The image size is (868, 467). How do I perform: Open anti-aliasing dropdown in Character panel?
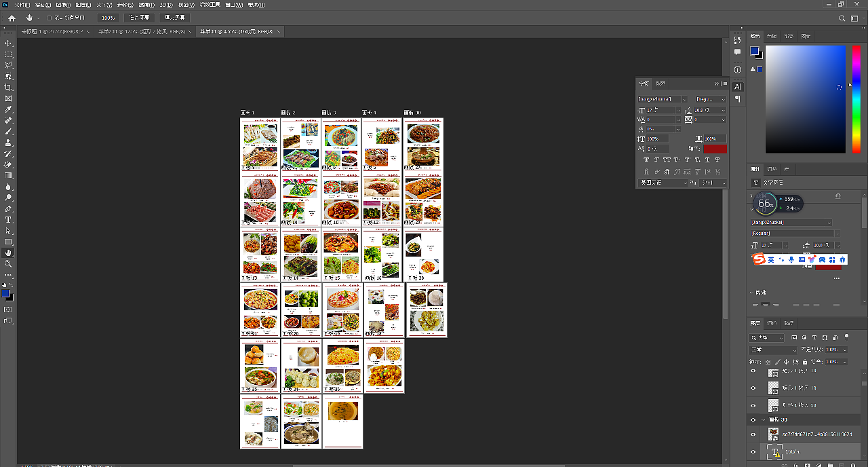[714, 183]
